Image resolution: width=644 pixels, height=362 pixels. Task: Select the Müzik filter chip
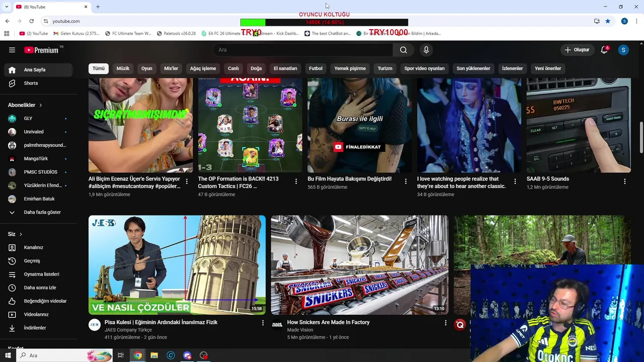pos(123,68)
